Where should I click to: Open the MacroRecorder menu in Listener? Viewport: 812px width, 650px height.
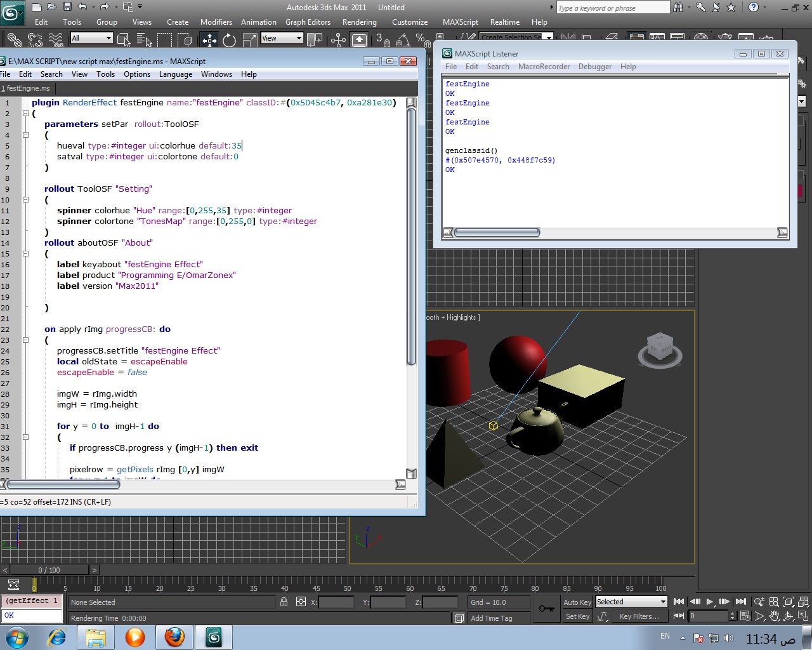(544, 67)
